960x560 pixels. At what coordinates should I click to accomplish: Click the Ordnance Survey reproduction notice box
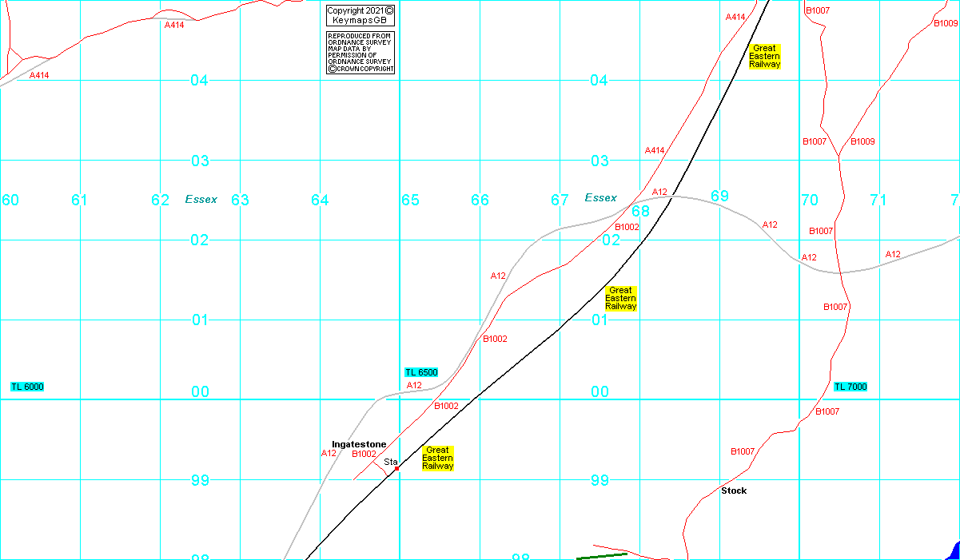tap(360, 53)
